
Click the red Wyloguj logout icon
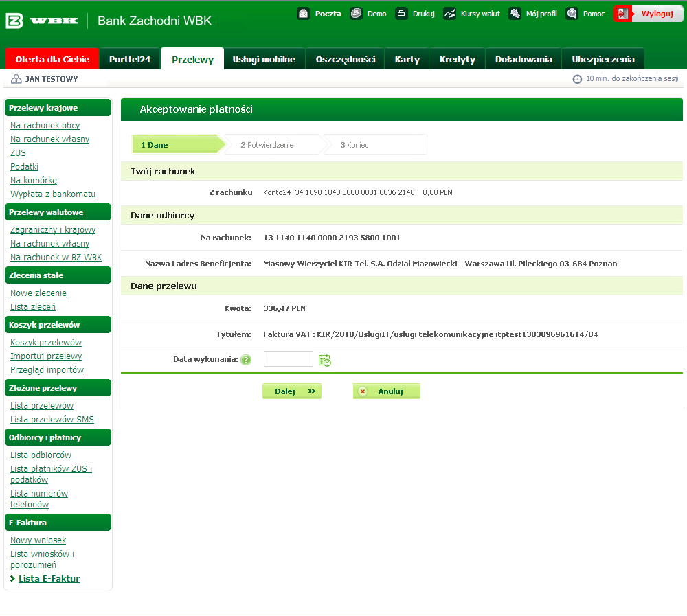[x=622, y=14]
